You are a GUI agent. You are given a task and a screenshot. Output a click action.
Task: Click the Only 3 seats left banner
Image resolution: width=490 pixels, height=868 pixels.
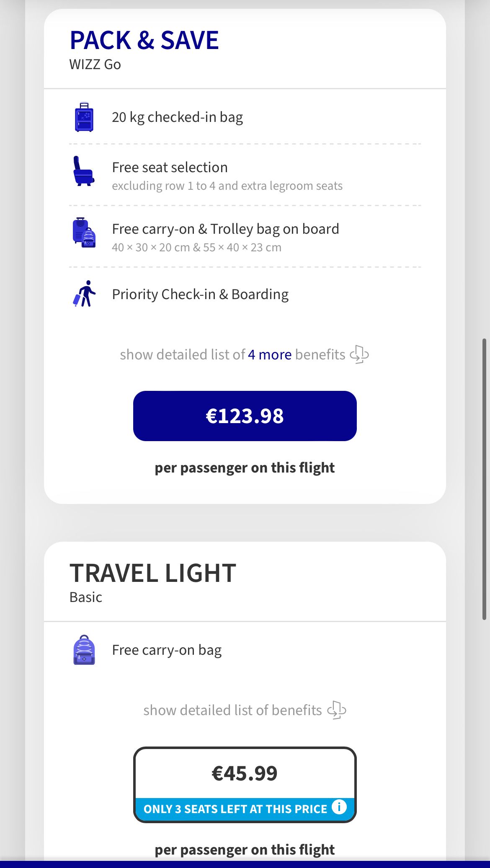[235, 809]
